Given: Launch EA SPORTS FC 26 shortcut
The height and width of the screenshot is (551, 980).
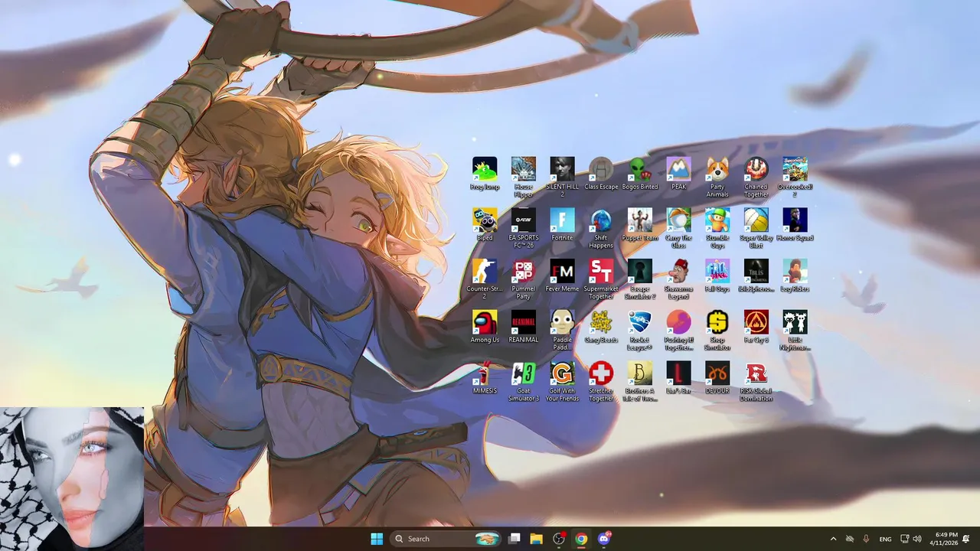Looking at the screenshot, I should 524,229.
